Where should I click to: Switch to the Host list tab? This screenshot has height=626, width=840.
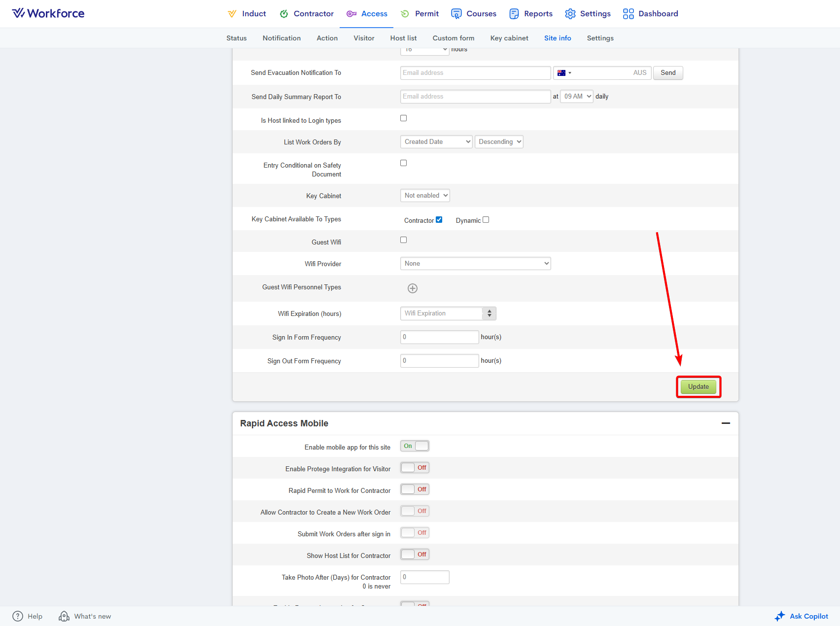[x=403, y=38]
